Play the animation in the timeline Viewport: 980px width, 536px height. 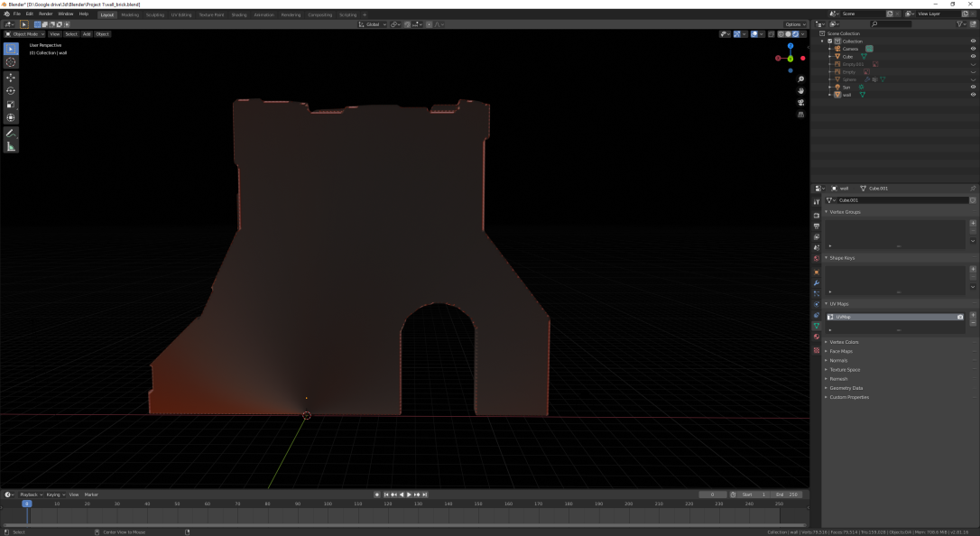click(x=409, y=494)
